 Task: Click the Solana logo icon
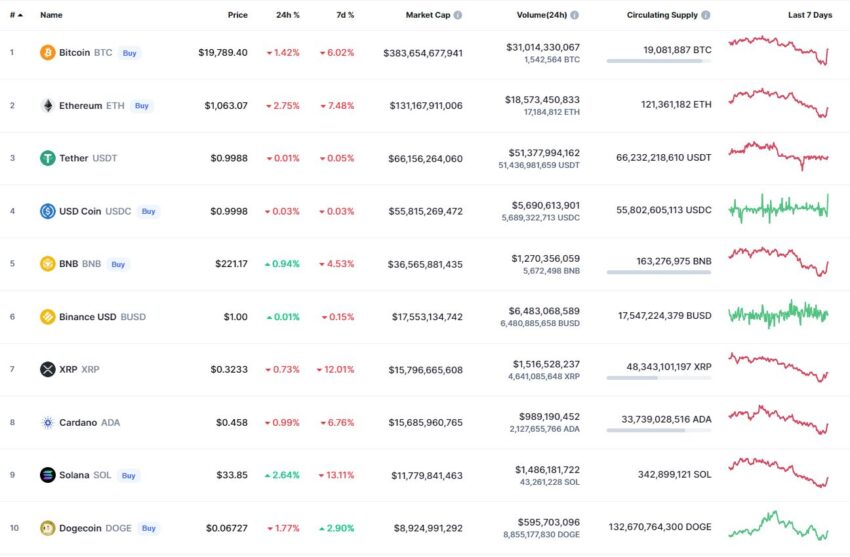48,475
